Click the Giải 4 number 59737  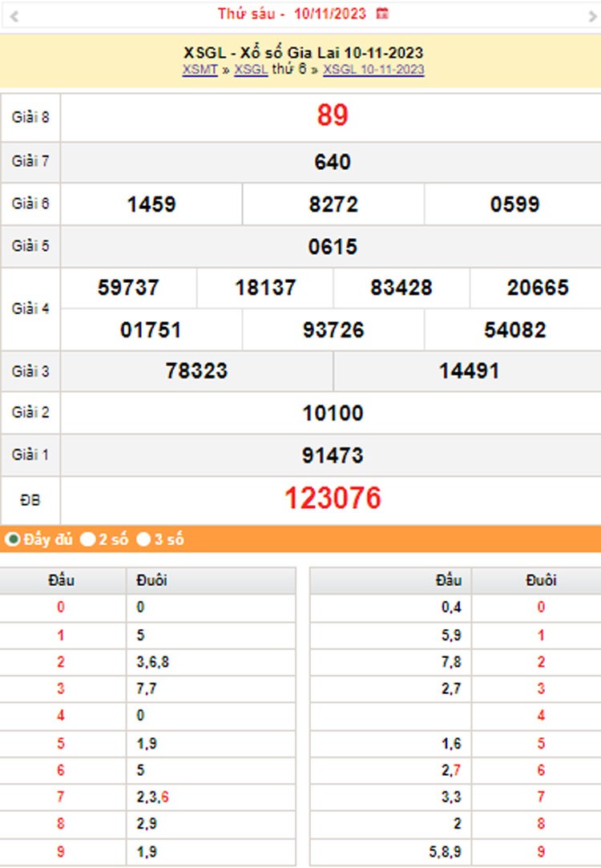[128, 288]
